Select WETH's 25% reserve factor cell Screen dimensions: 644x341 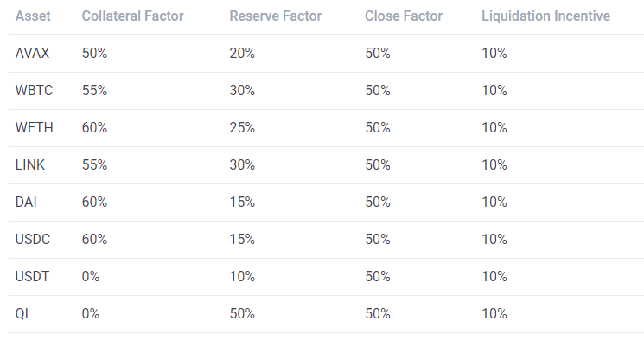tap(242, 127)
